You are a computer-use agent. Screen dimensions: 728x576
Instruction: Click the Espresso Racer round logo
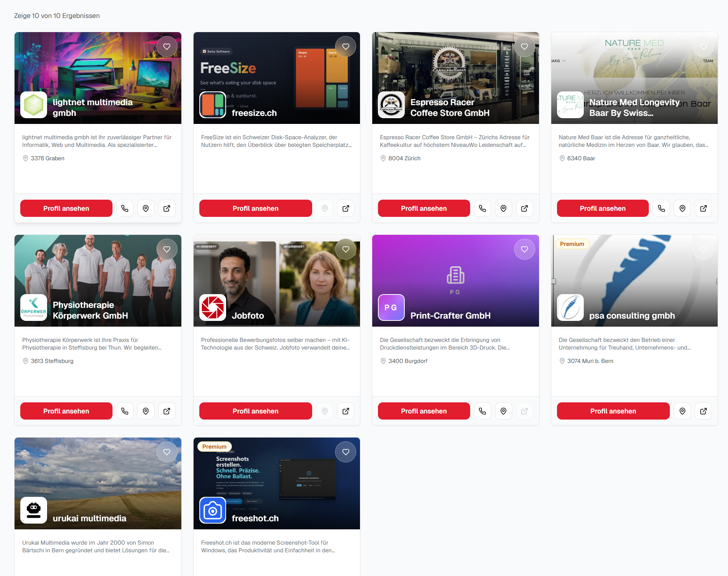tap(391, 105)
